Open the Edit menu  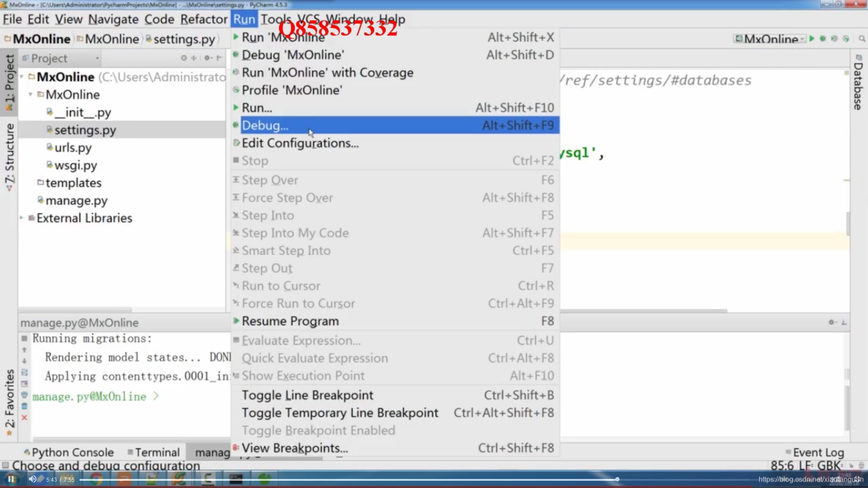[x=38, y=19]
